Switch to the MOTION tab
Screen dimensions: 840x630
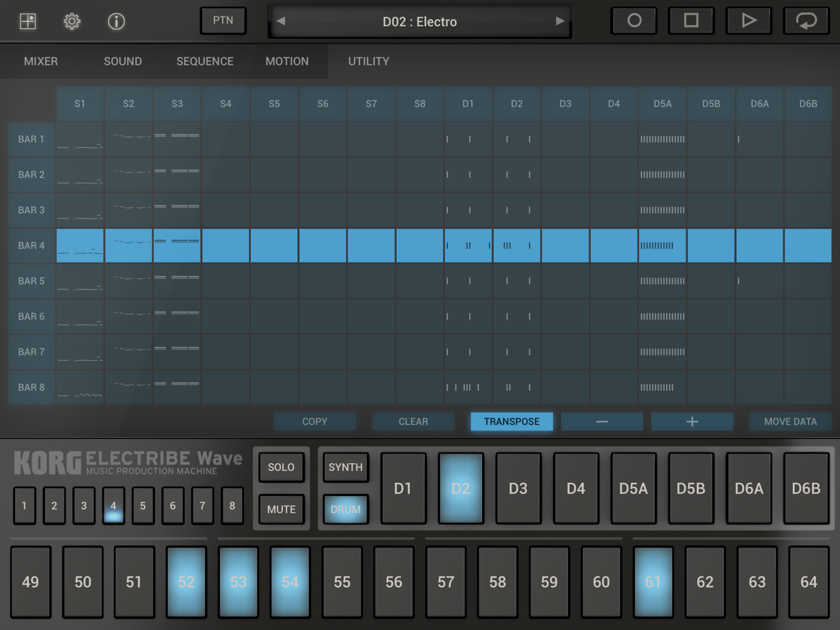287,61
